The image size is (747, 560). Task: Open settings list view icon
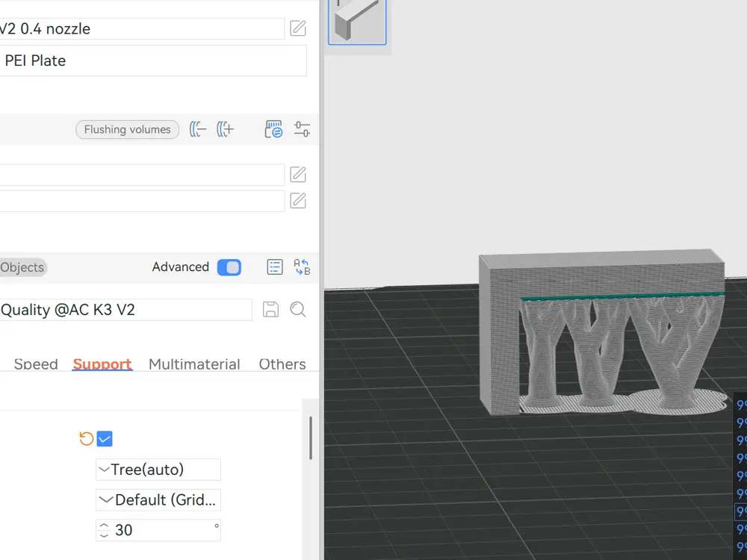(x=275, y=267)
